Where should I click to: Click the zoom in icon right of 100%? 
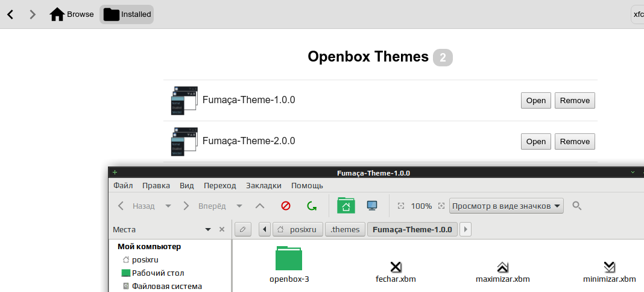click(x=442, y=206)
